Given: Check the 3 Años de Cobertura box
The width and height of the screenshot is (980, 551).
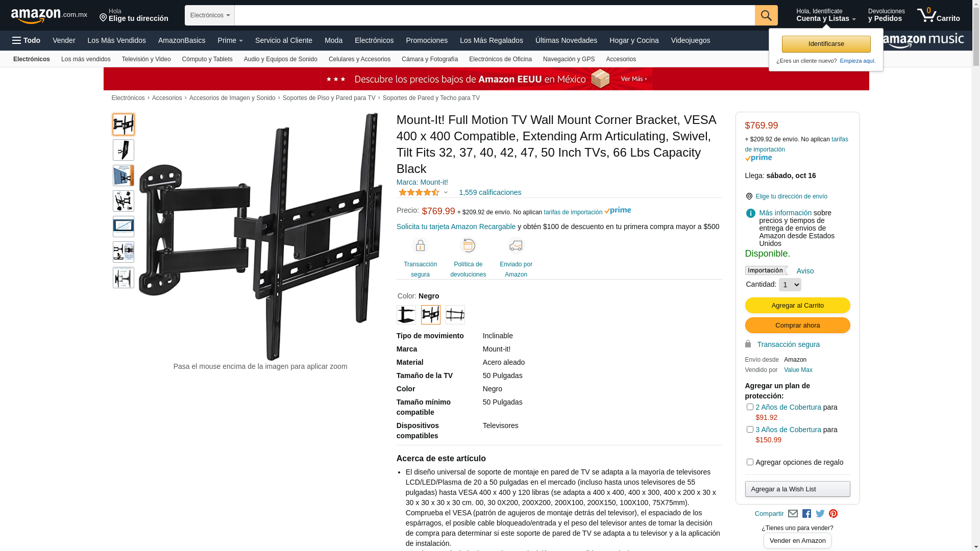Looking at the screenshot, I should click(x=750, y=429).
